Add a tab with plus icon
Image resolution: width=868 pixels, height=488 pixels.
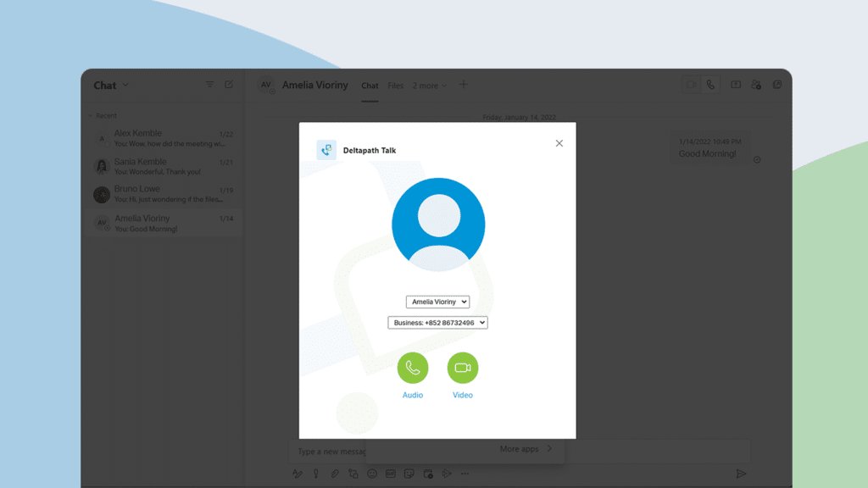pyautogui.click(x=464, y=85)
